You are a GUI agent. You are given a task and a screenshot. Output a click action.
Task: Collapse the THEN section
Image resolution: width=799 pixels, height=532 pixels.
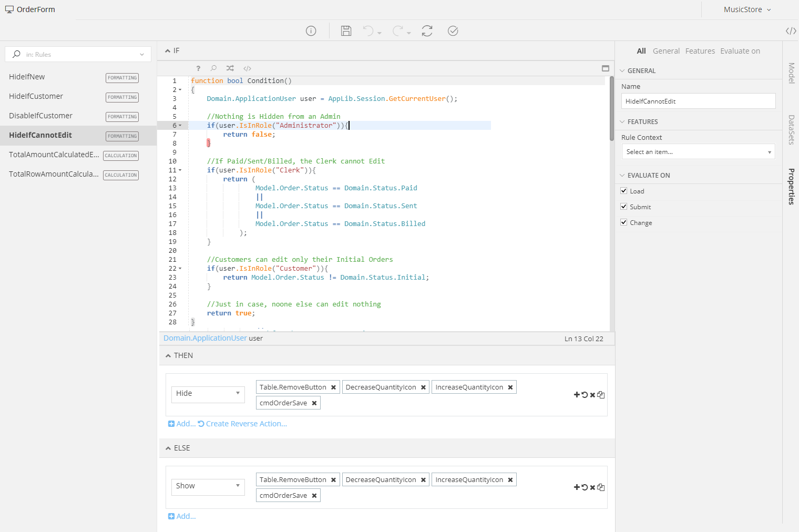coord(168,356)
